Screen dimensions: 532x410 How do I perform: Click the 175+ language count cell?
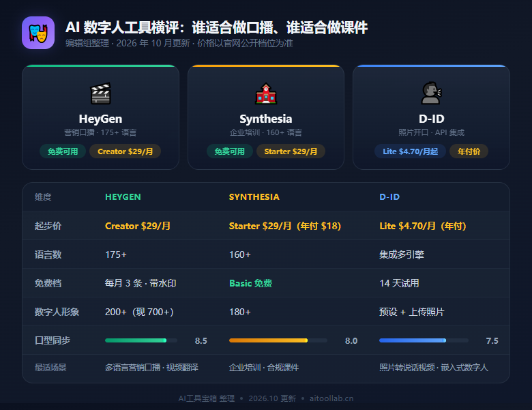pos(116,254)
